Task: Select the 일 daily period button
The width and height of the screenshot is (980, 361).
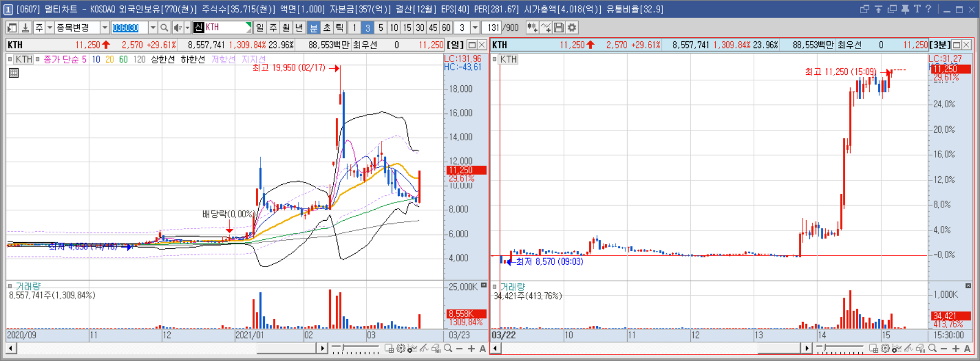Action: pyautogui.click(x=260, y=28)
